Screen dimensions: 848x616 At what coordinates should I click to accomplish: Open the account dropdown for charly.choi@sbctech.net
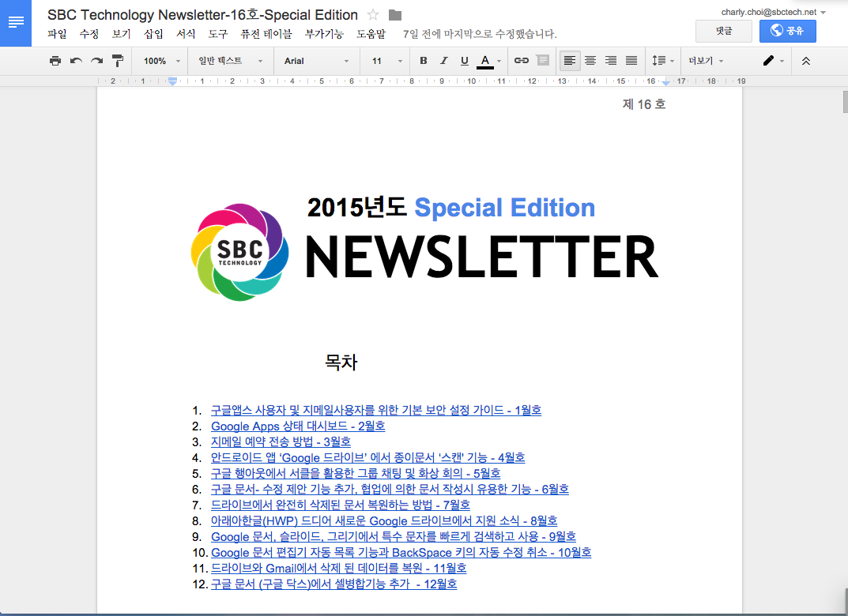pyautogui.click(x=774, y=12)
